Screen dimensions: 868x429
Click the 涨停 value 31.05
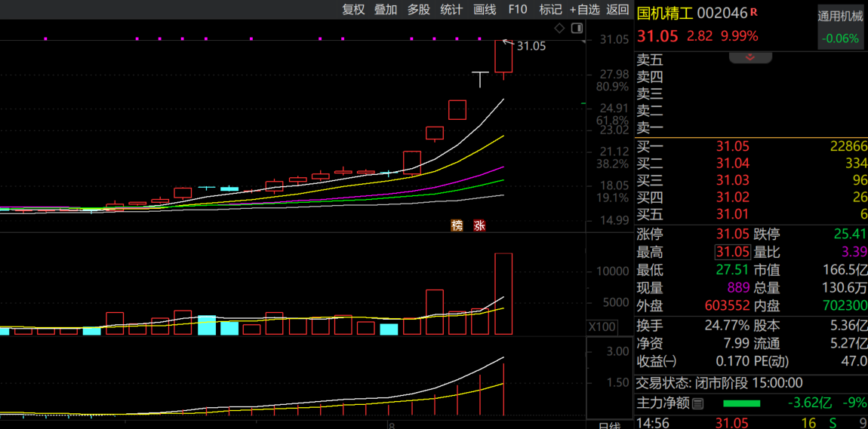[x=732, y=234]
